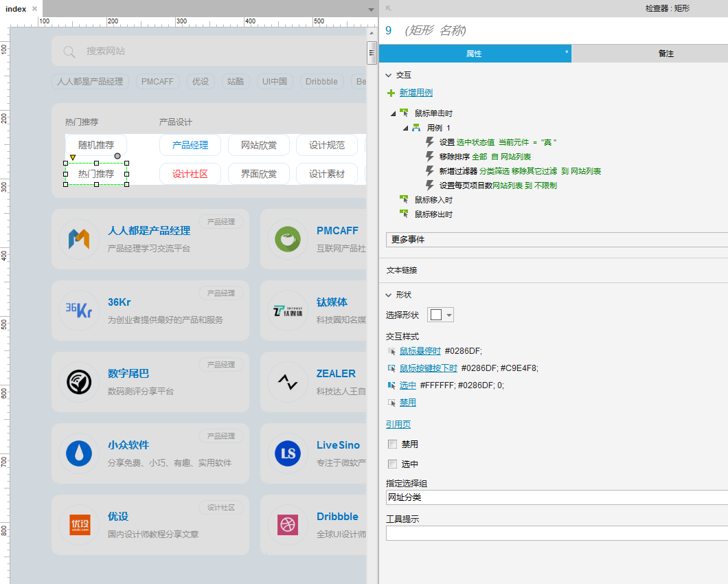The image size is (728, 584).
Task: Click the 产品经理 category button
Action: coord(190,146)
